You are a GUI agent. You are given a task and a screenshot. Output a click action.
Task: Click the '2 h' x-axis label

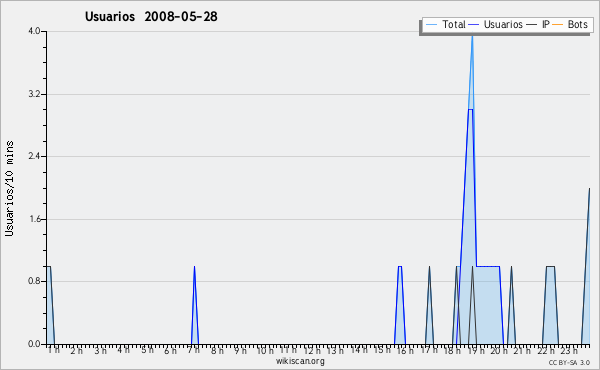click(x=77, y=350)
